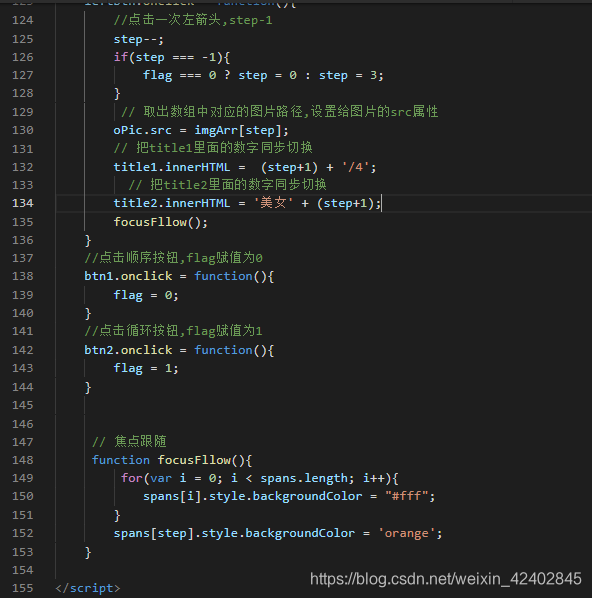Click the closing brace on line 153

point(88,552)
